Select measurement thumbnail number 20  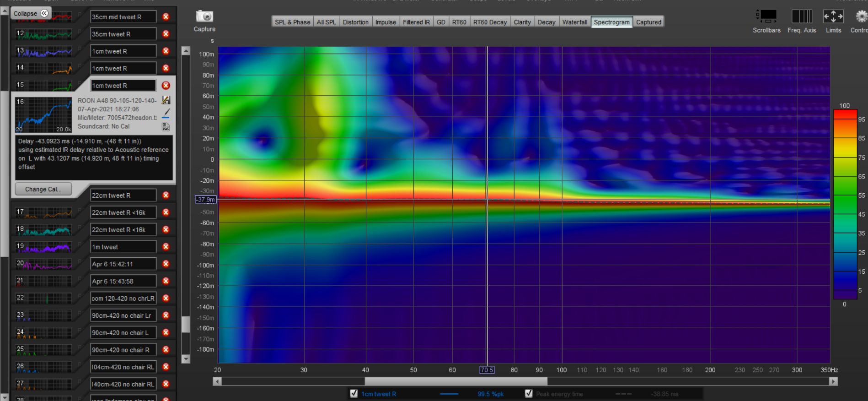pyautogui.click(x=43, y=264)
